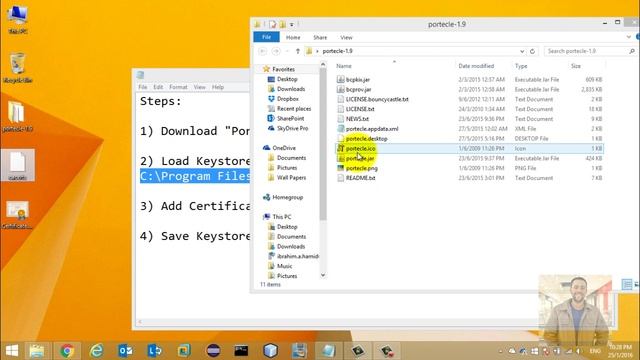Open Notepad Edit menu
The width and height of the screenshot is (640, 360).
coord(158,87)
